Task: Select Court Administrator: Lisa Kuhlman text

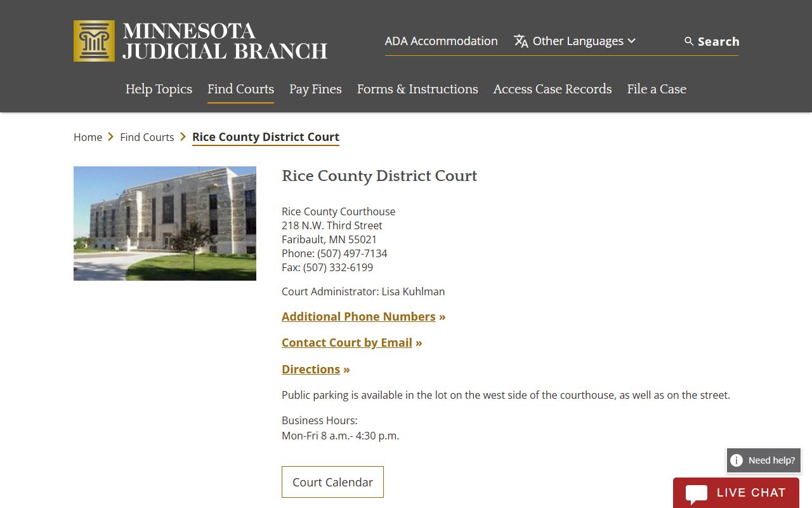Action: pos(363,291)
